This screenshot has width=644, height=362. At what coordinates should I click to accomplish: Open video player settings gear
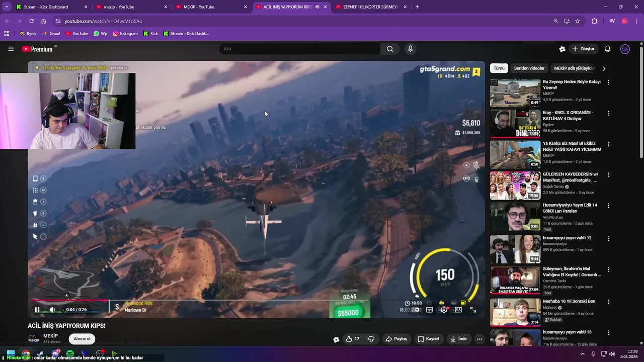tap(444, 310)
